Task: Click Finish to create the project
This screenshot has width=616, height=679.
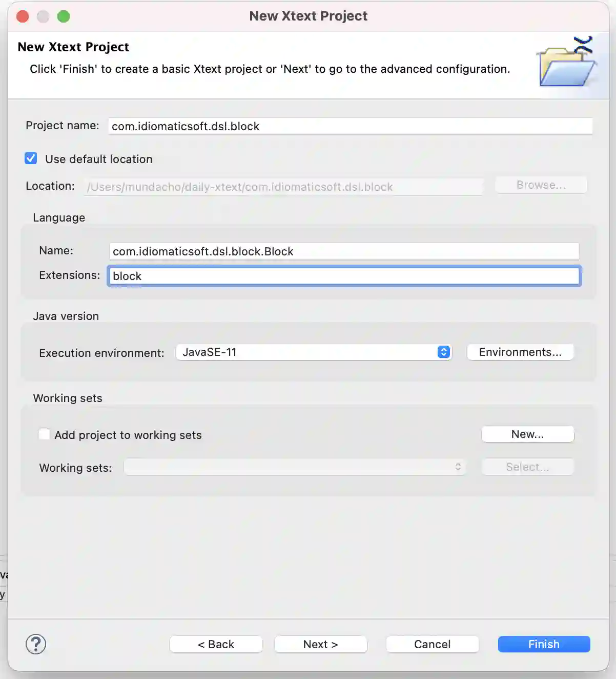Action: click(543, 644)
